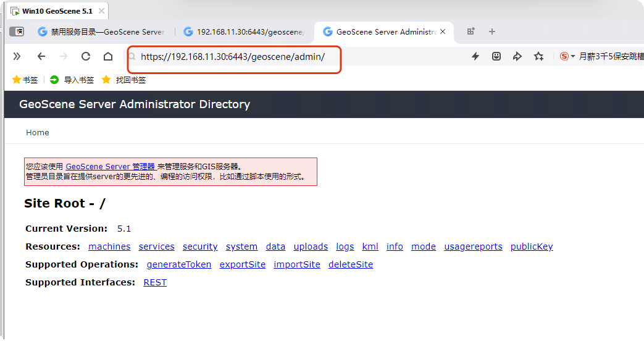Bookmark page with star-plus icon
Image resolution: width=644 pixels, height=341 pixels.
(538, 56)
